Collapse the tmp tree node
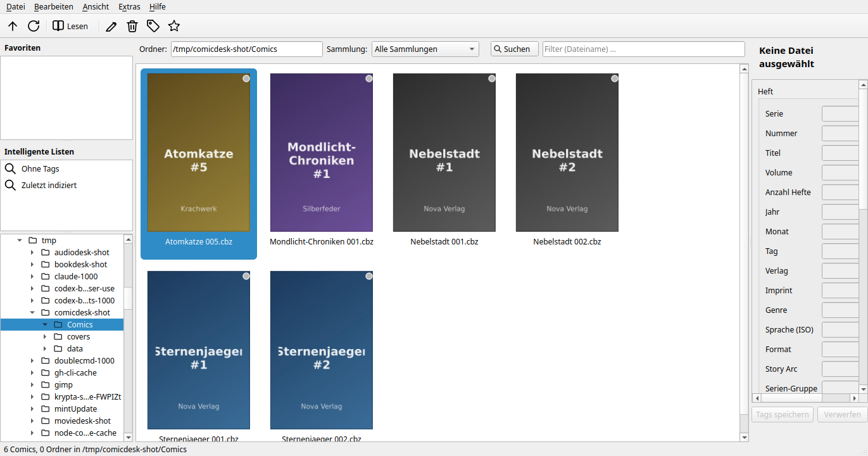The width and height of the screenshot is (868, 456). point(20,241)
